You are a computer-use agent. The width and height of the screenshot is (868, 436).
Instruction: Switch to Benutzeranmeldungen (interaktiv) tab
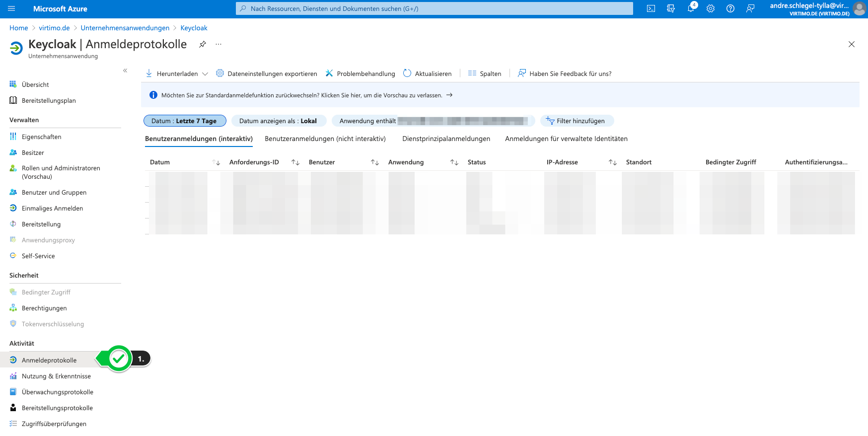(199, 139)
